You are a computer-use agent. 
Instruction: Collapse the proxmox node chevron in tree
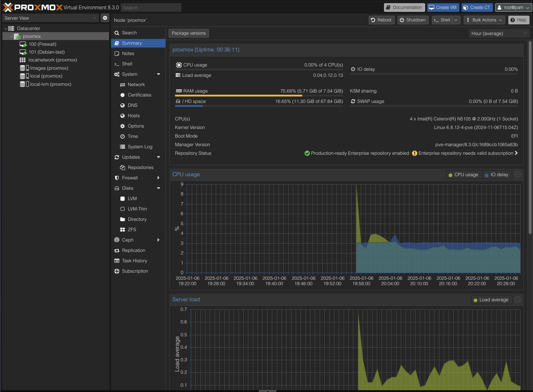pos(11,36)
